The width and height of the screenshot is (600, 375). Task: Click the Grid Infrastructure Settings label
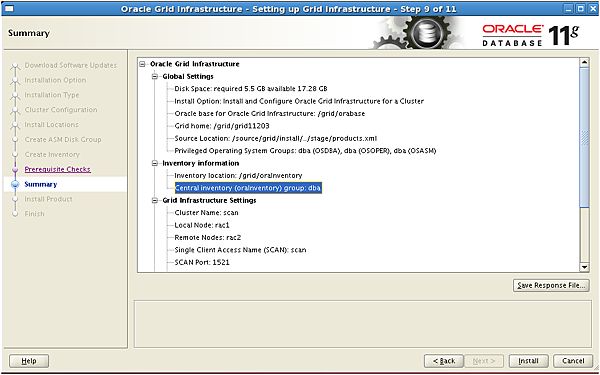(x=209, y=201)
